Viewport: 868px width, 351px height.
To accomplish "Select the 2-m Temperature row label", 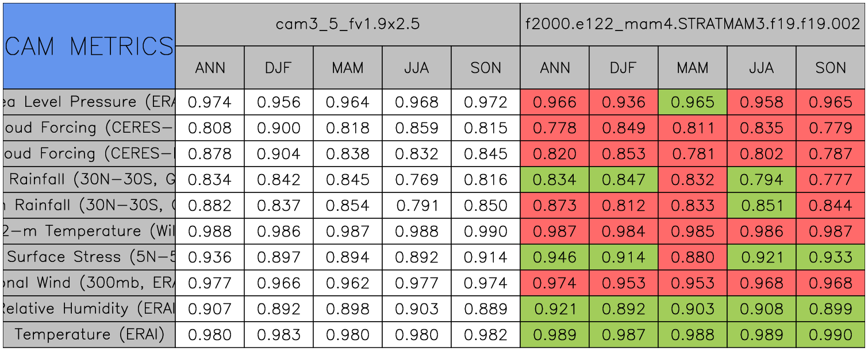I will (89, 232).
